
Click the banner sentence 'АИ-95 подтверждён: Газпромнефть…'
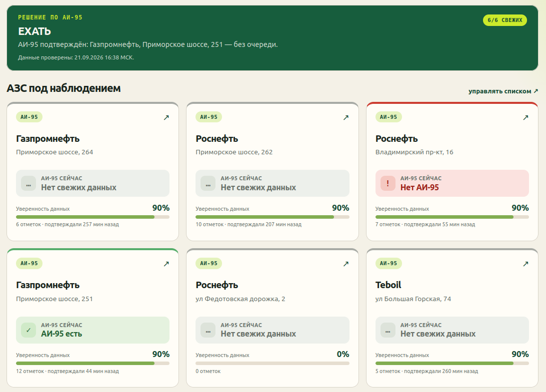pos(148,44)
